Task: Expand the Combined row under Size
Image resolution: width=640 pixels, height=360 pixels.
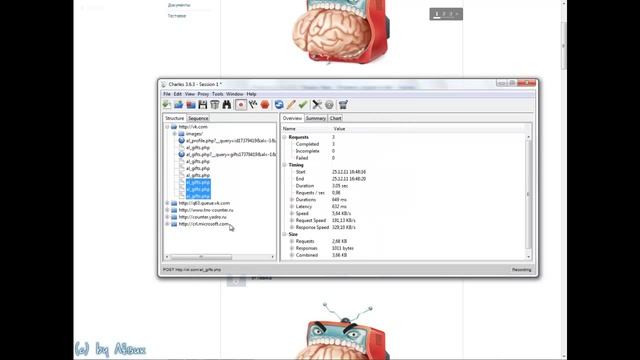Action: 292,255
